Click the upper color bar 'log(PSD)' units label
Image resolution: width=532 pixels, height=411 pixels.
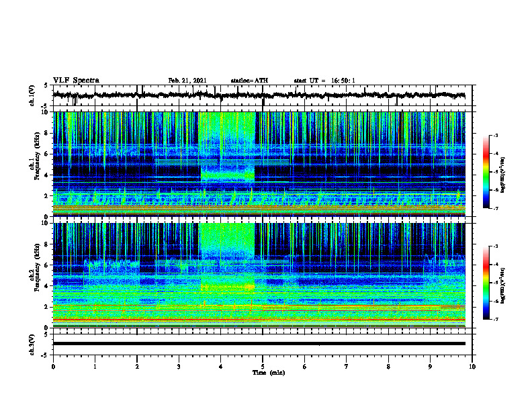coord(503,175)
